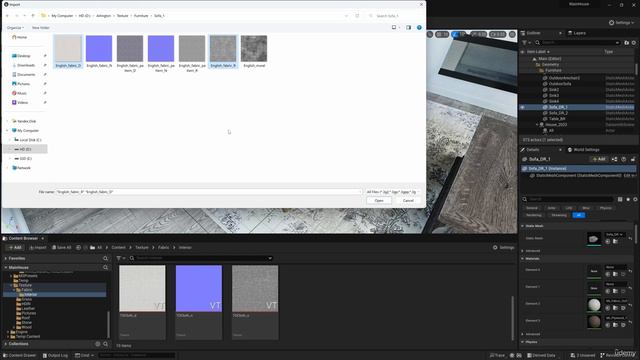Select Table_BR in the Outliner
The height and width of the screenshot is (360, 640).
(x=557, y=119)
